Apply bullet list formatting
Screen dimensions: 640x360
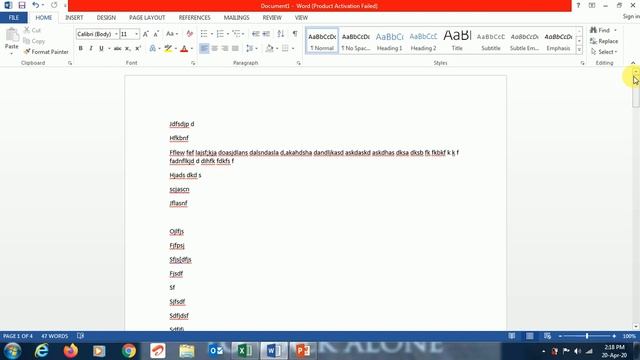(204, 34)
